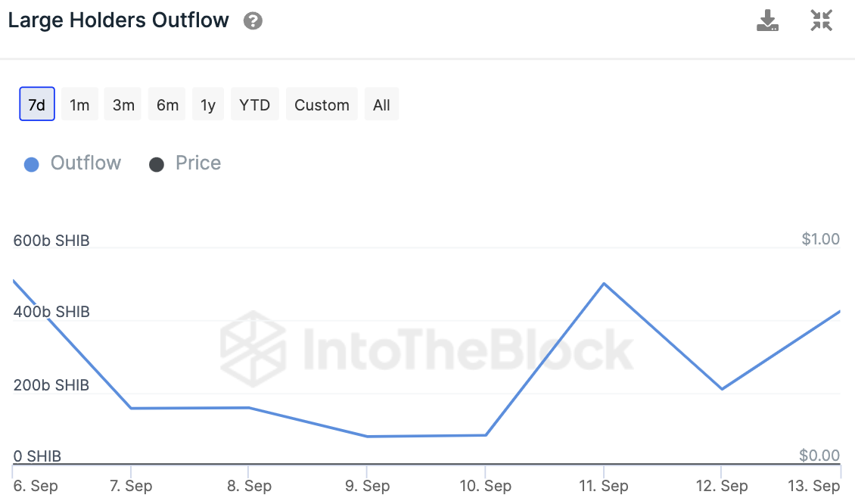855x504 pixels.
Task: Choose the 6m time period
Action: pos(167,104)
